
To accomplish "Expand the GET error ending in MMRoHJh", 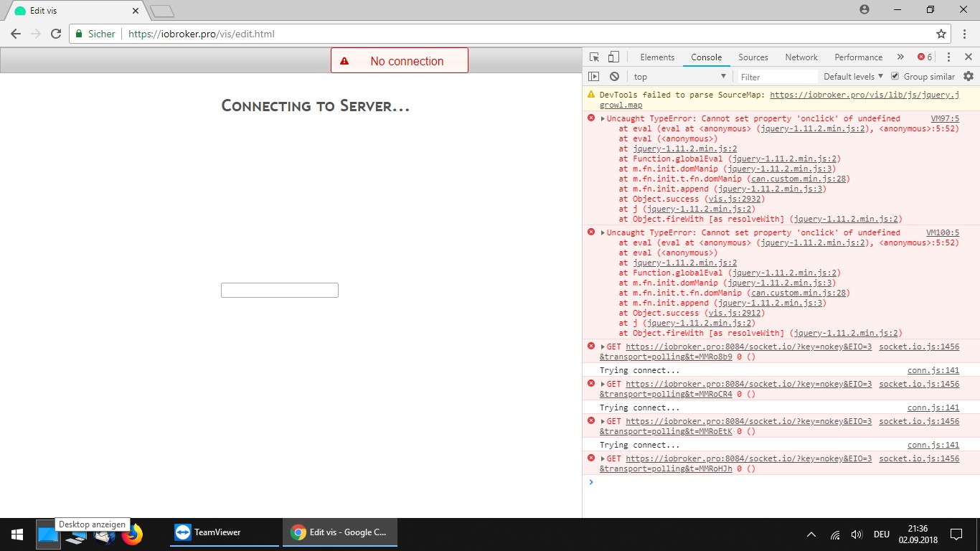I will point(603,458).
